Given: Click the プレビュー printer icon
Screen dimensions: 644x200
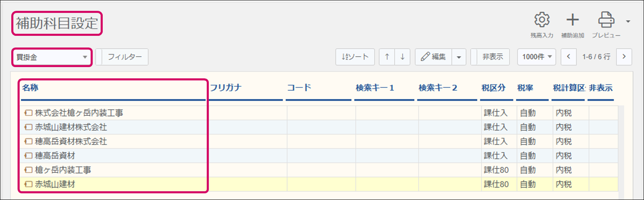Looking at the screenshot, I should click(x=606, y=20).
